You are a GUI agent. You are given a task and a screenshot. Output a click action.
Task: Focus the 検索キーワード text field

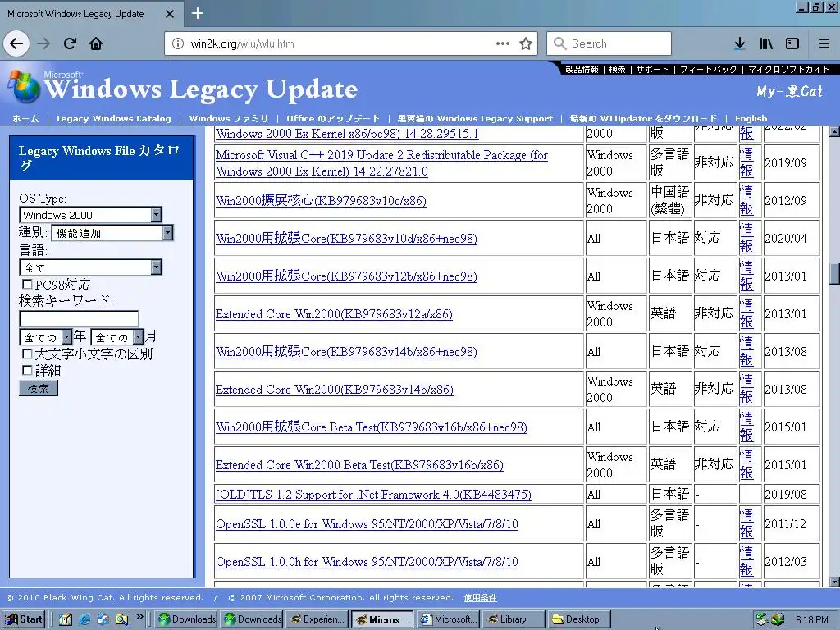(79, 319)
